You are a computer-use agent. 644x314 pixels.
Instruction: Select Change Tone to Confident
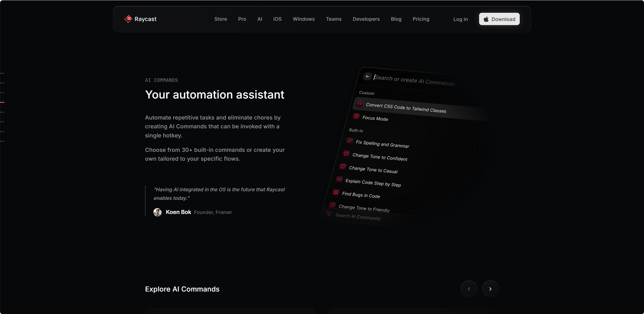tap(380, 157)
